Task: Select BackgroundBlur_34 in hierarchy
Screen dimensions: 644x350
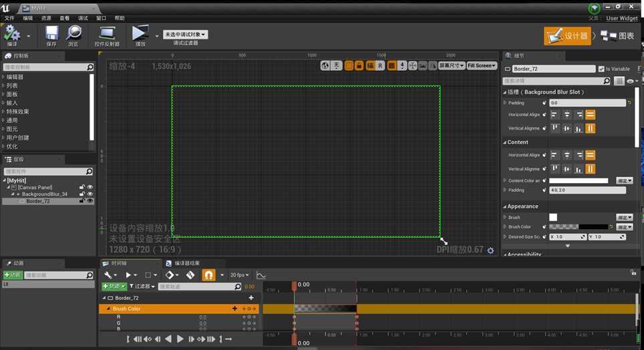Action: pos(45,194)
